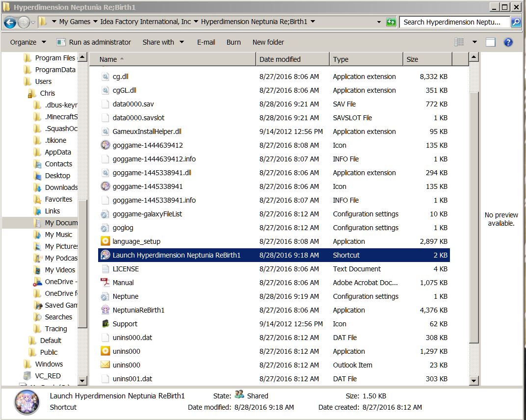Click the Back navigation arrow
This screenshot has width=526, height=420.
[x=10, y=22]
